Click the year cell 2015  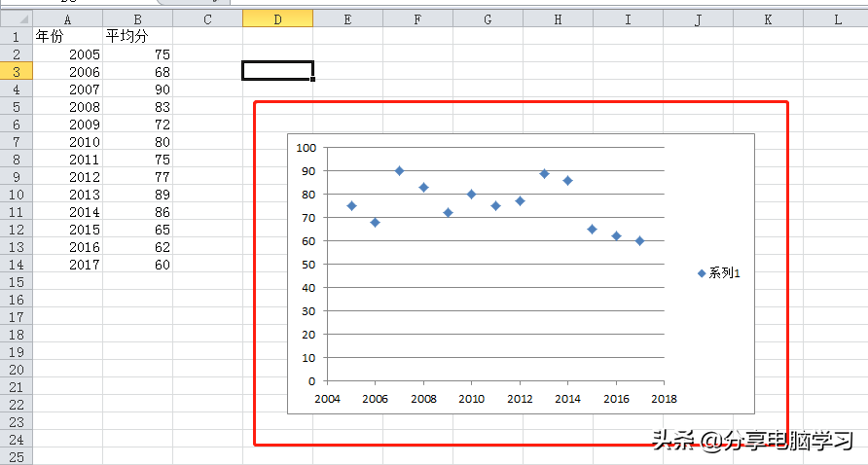pyautogui.click(x=67, y=230)
